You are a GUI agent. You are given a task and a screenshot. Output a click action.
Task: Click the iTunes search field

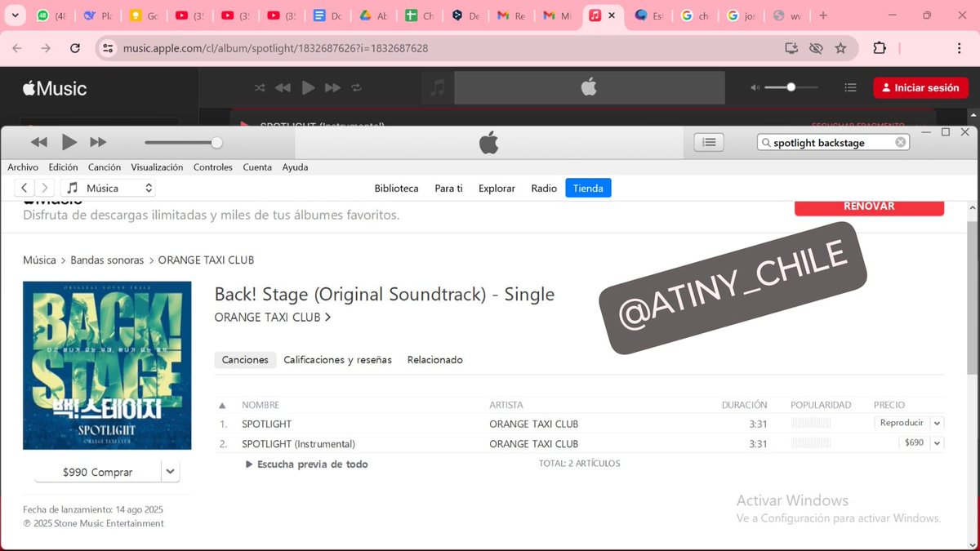[x=833, y=142]
